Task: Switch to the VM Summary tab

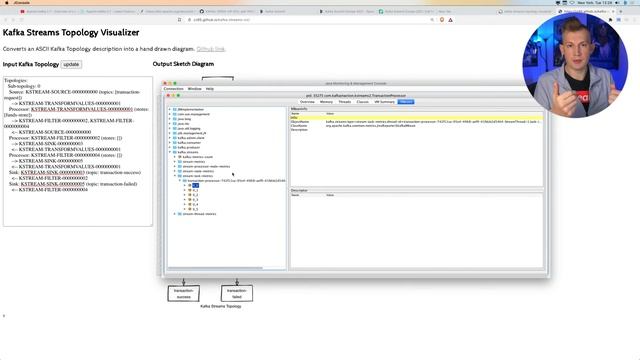Action: tap(384, 102)
